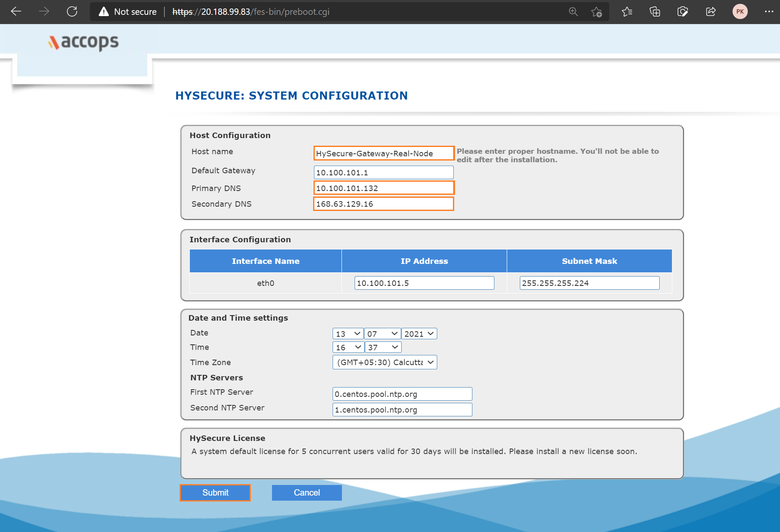Screen dimensions: 780x532
Task: Click the HySecure License heading
Action: (228, 438)
